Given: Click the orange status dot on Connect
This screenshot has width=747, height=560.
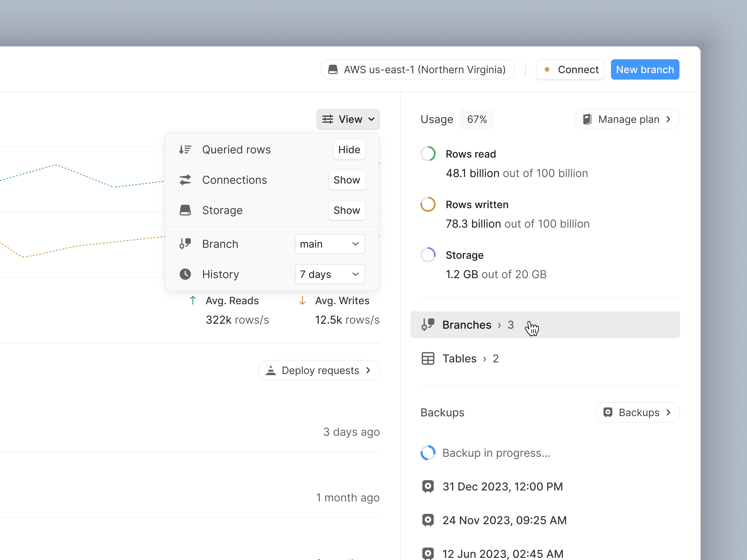Looking at the screenshot, I should point(547,70).
